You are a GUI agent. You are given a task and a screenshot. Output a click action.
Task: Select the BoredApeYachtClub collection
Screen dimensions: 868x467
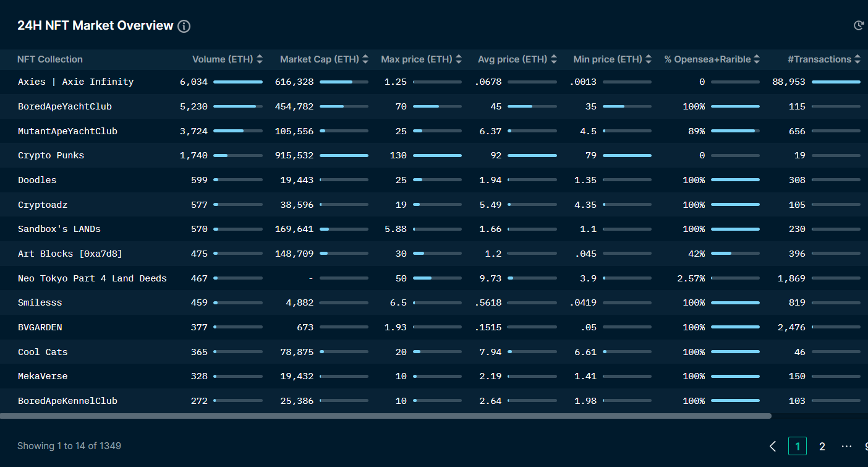coord(65,106)
